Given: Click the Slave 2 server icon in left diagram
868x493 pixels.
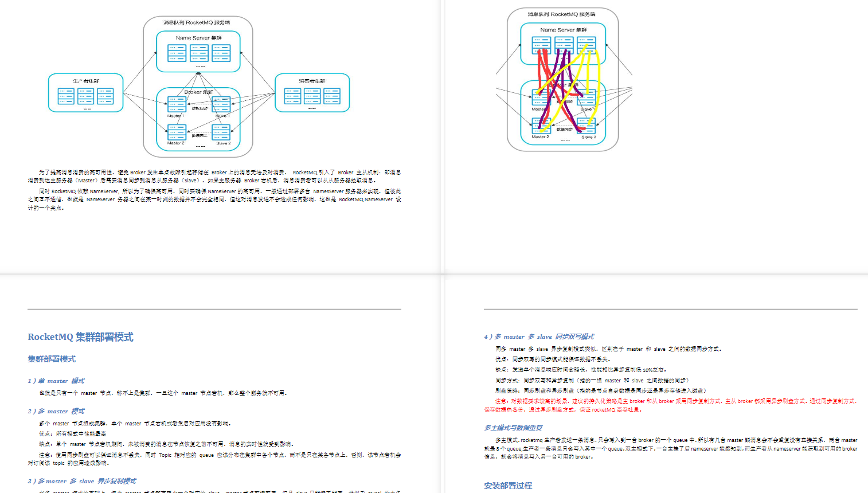Looking at the screenshot, I should click(221, 132).
